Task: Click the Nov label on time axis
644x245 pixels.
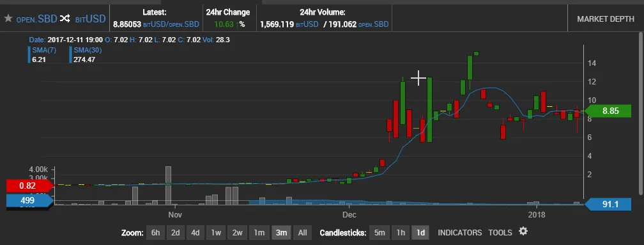Action: (175, 214)
